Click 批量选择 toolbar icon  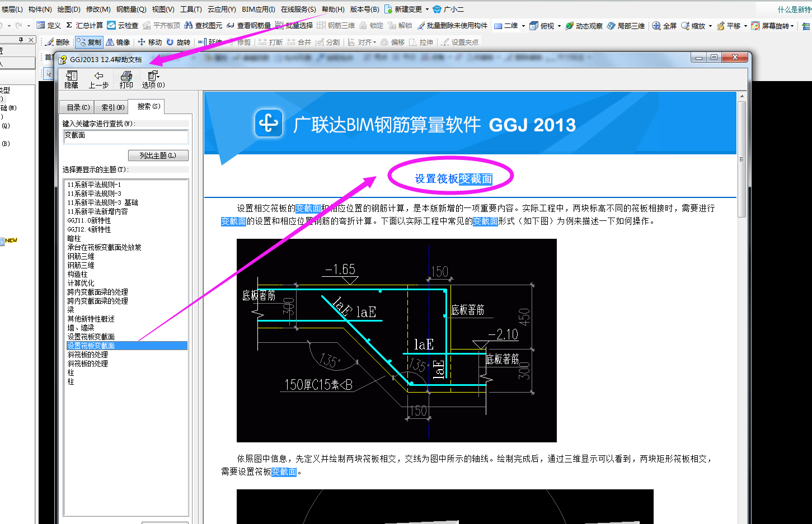click(294, 26)
